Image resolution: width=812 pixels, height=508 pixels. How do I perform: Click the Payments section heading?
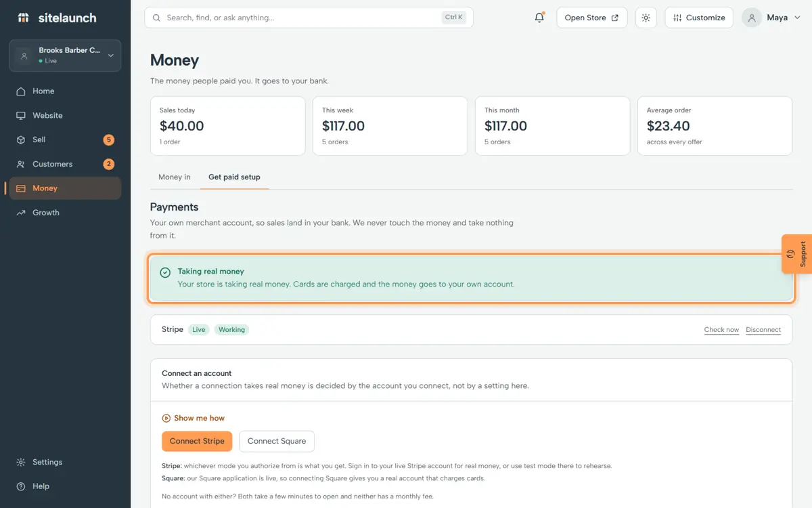pyautogui.click(x=174, y=207)
